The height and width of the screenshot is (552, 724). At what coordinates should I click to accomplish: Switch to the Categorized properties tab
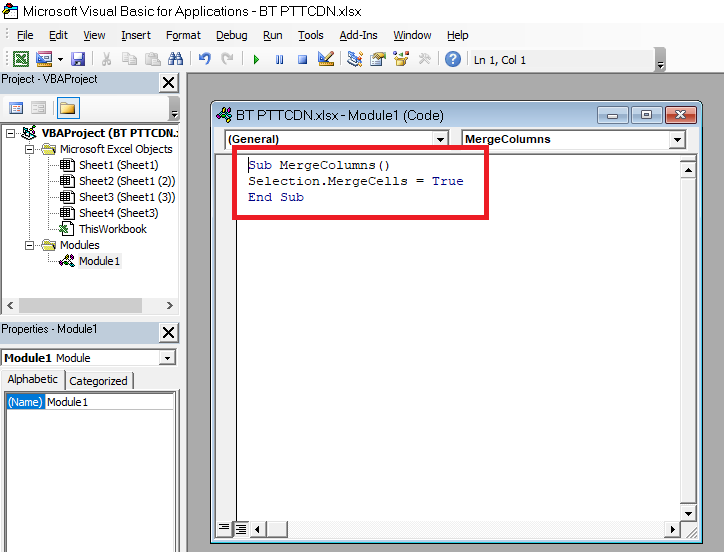click(x=98, y=381)
